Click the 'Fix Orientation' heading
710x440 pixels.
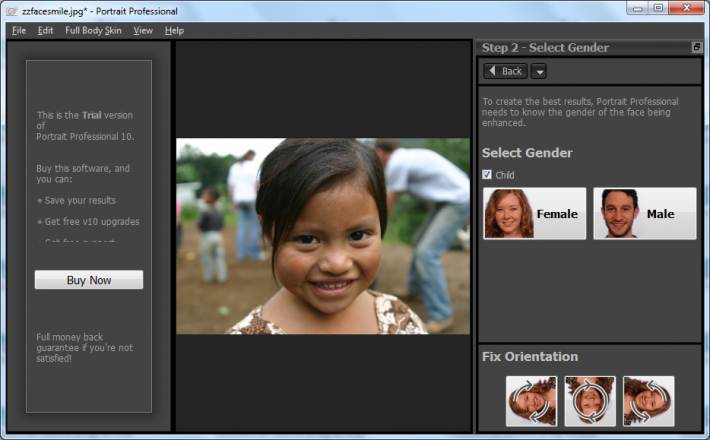pyautogui.click(x=530, y=357)
